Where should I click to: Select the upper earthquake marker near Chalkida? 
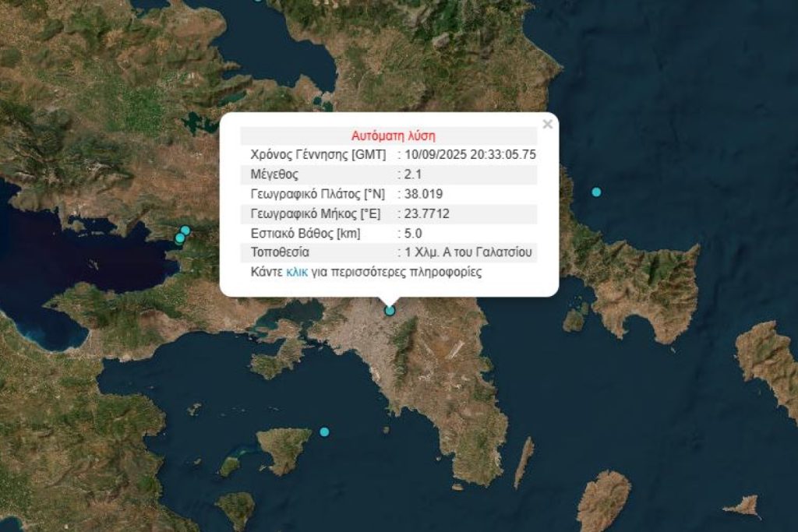[184, 230]
